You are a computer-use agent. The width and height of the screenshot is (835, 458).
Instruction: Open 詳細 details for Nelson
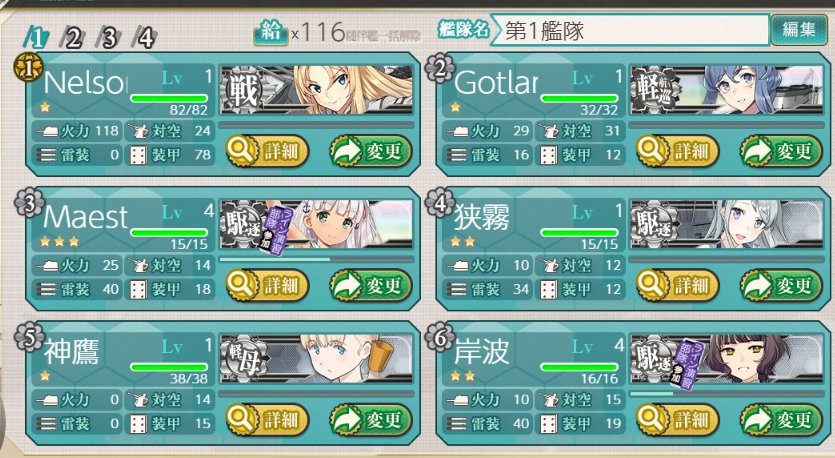[x=267, y=151]
